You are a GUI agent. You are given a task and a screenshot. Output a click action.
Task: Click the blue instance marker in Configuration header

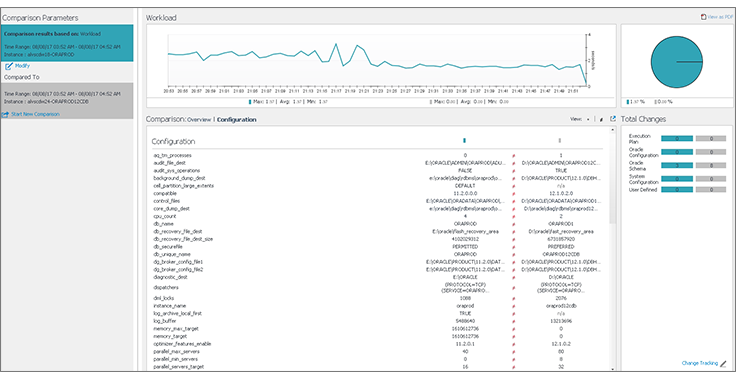464,140
